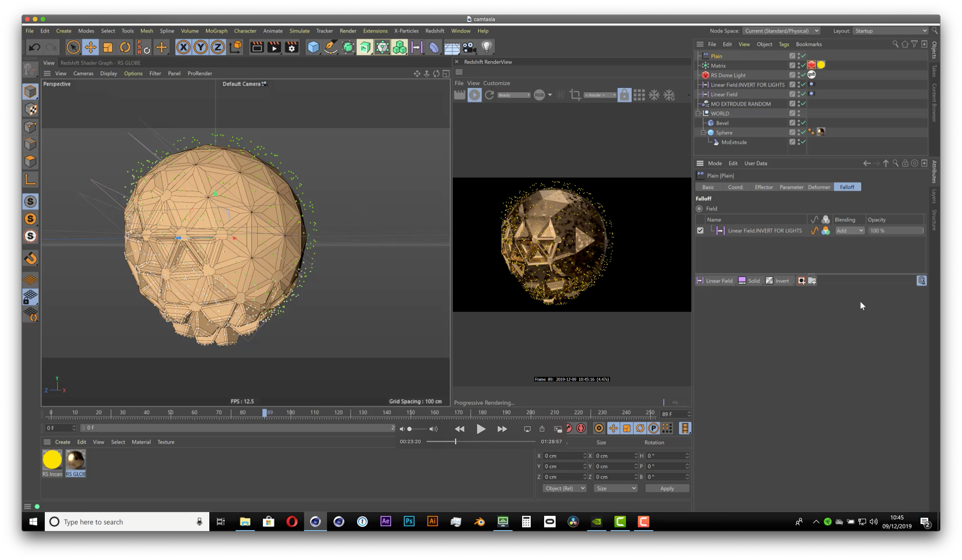Select the RS GLOB material thumbnail
The width and height of the screenshot is (962, 560).
(76, 460)
